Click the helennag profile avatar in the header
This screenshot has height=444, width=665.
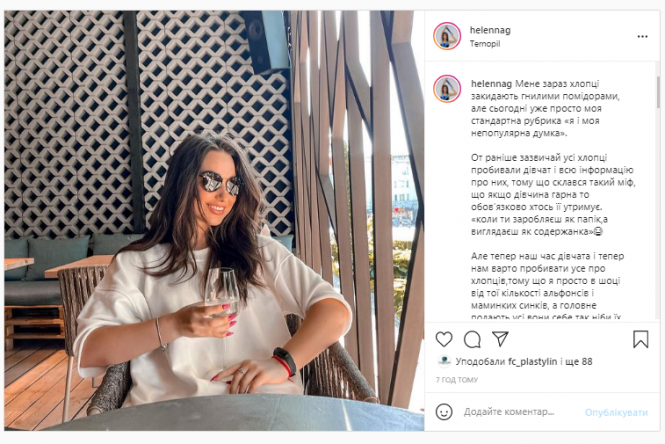coord(447,36)
